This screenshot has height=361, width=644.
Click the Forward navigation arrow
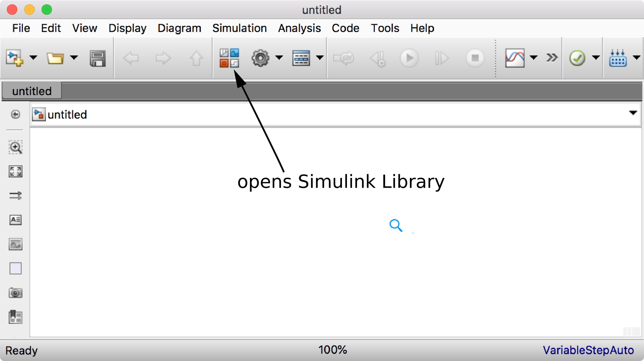[x=163, y=58]
